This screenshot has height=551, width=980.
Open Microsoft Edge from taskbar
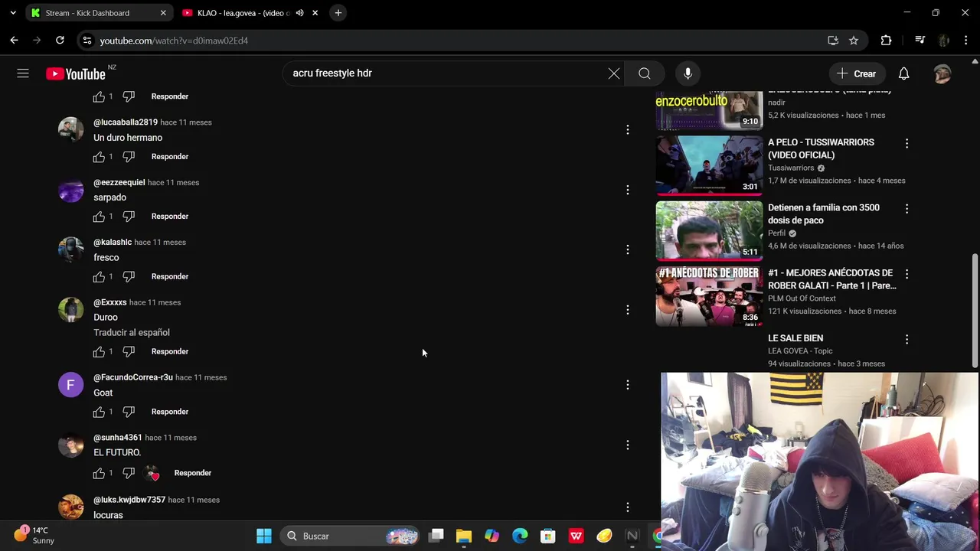click(520, 536)
